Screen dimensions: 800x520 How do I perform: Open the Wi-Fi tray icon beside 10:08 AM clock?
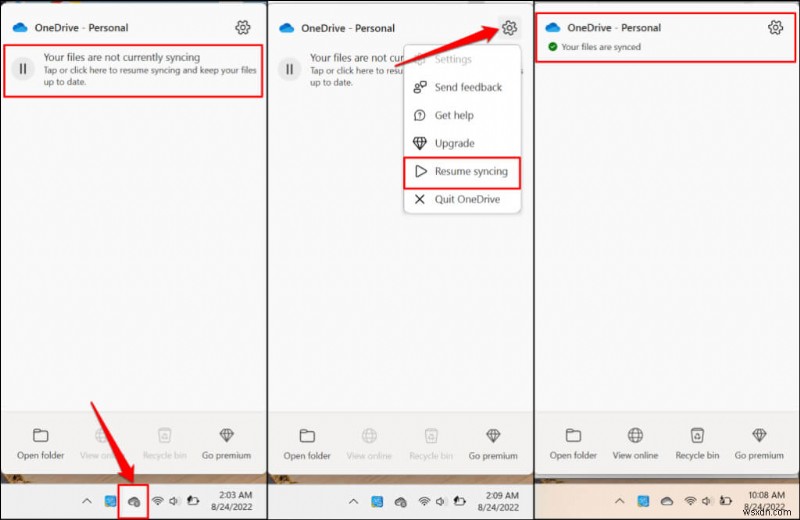pyautogui.click(x=690, y=501)
